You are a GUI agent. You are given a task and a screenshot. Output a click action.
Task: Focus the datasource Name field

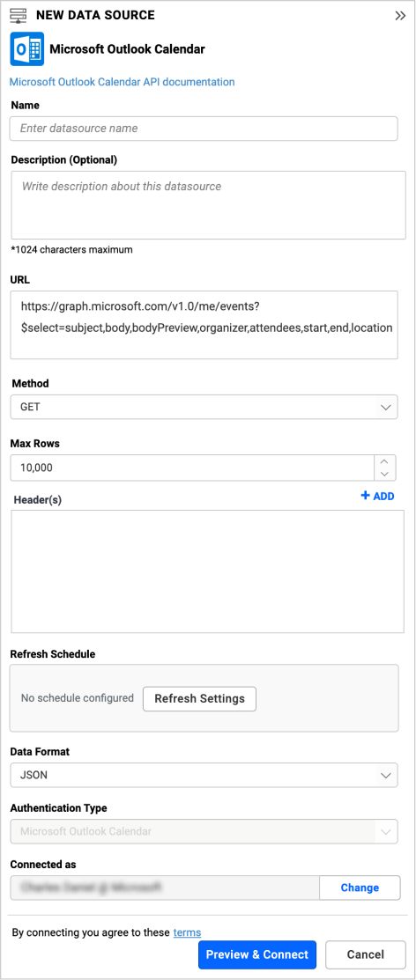204,129
